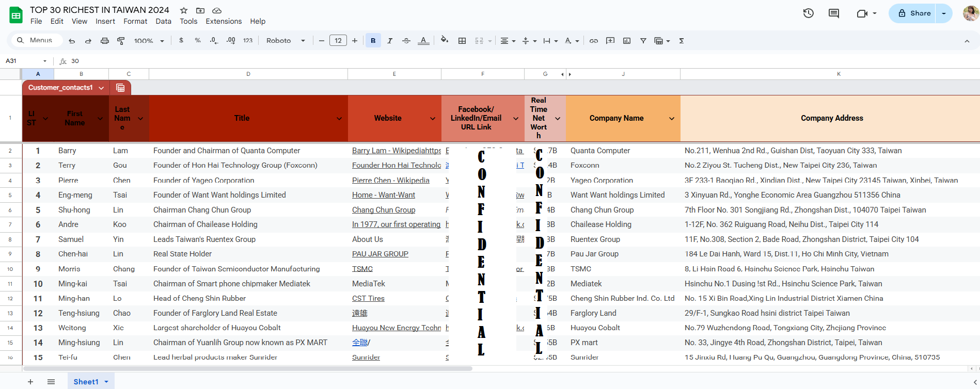Open the horizontal align dropdown

point(508,41)
